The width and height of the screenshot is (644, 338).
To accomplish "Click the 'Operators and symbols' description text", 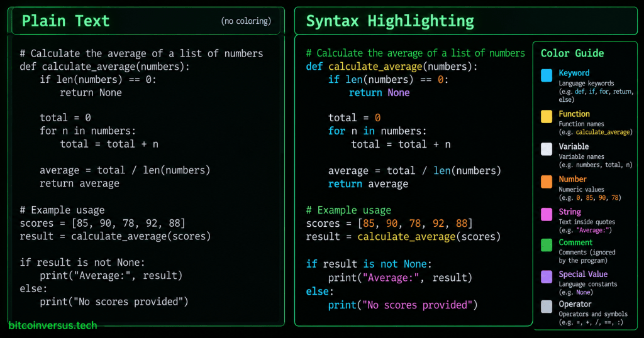I will click(x=593, y=313).
